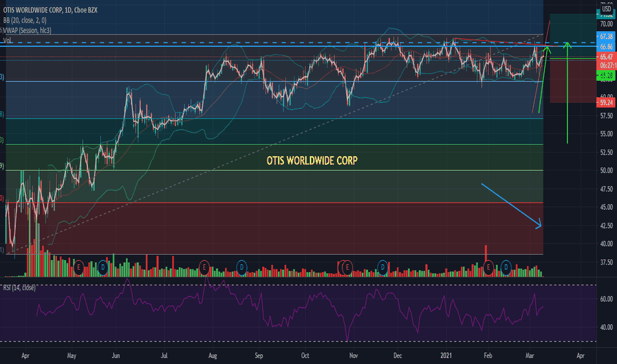Open the dividend D marker in May

[103, 267]
